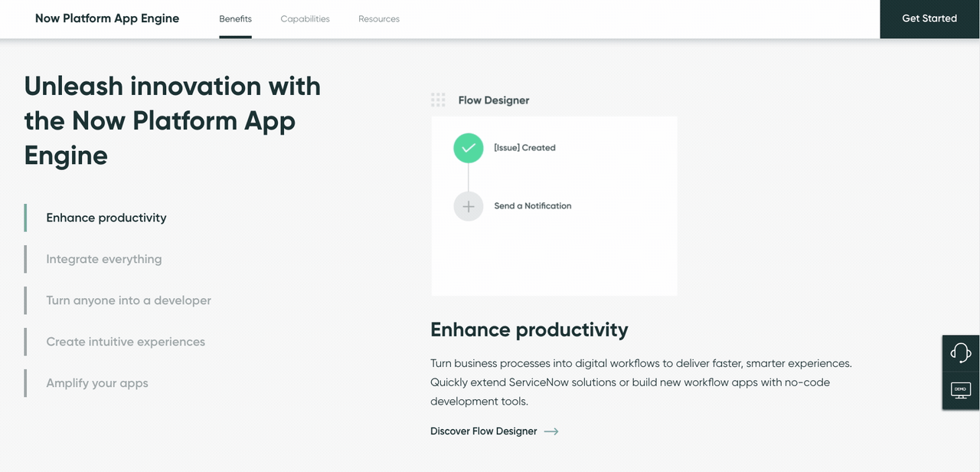Click the green checkmark circle icon
This screenshot has height=472, width=980.
pos(469,148)
